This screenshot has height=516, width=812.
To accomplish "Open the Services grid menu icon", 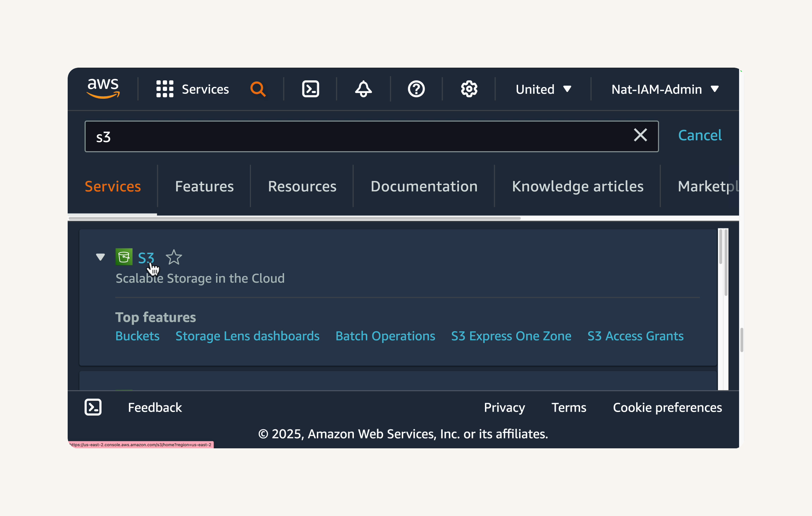I will pos(165,89).
